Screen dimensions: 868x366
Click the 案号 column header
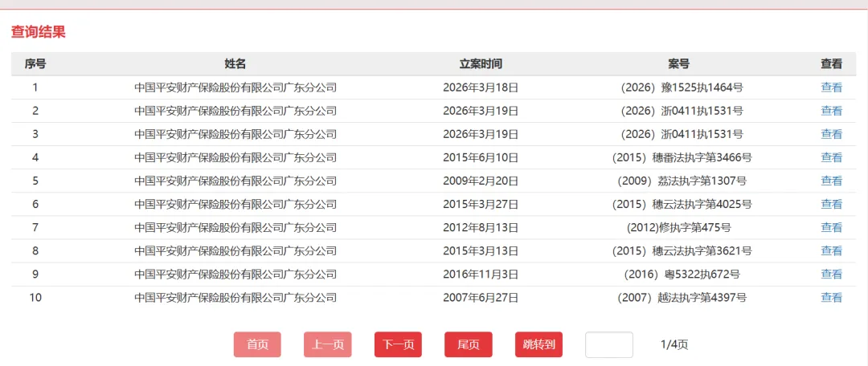tap(678, 64)
